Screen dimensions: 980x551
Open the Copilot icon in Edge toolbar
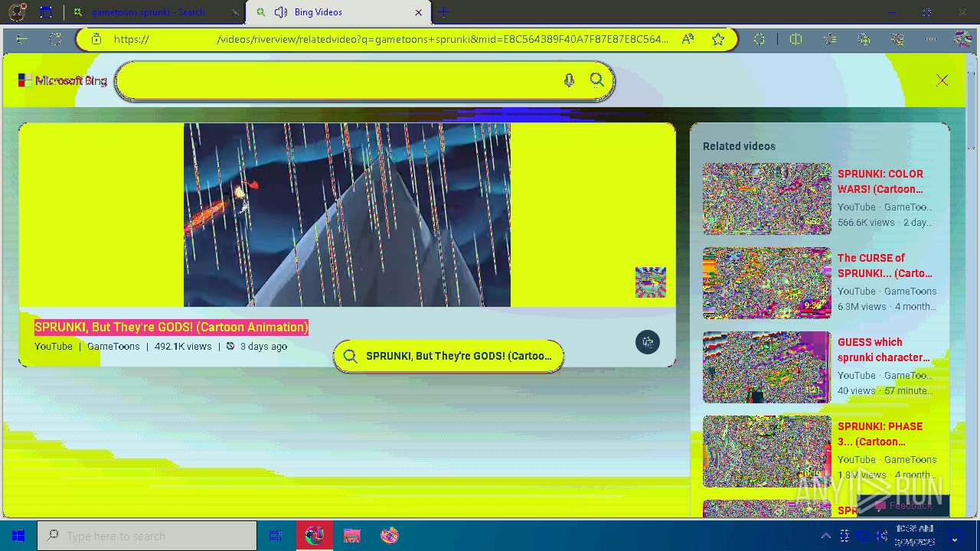point(963,39)
